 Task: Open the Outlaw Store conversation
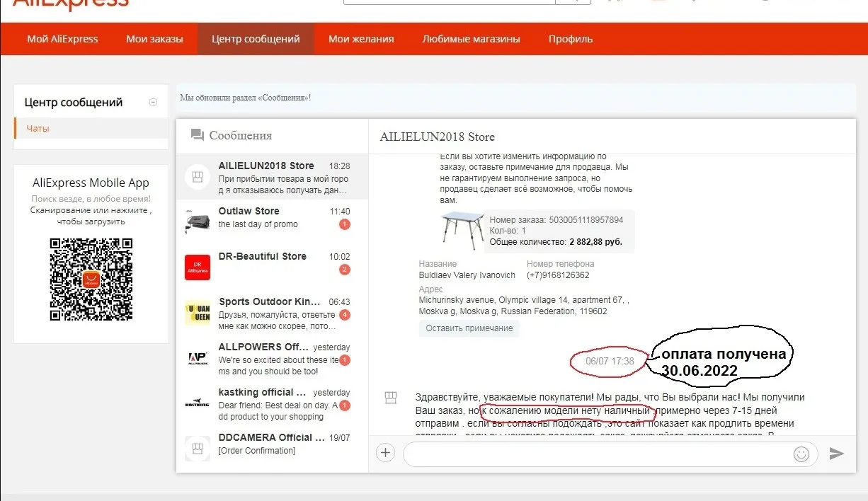[x=273, y=222]
